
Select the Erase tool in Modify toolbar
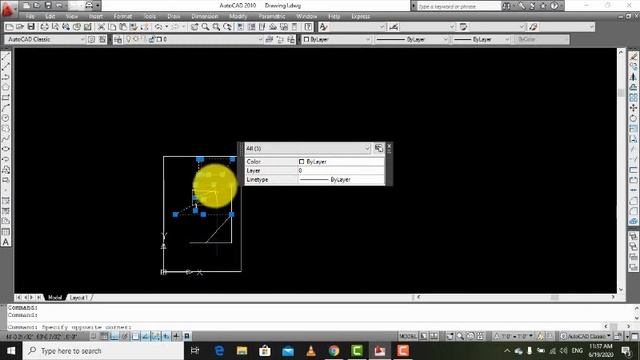point(633,56)
